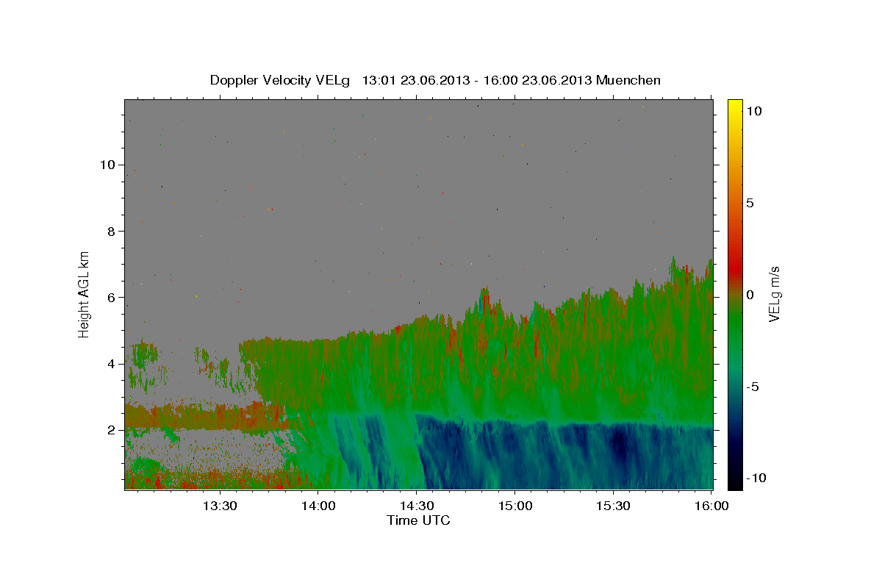Click the 13:30 time tick label

tap(220, 506)
